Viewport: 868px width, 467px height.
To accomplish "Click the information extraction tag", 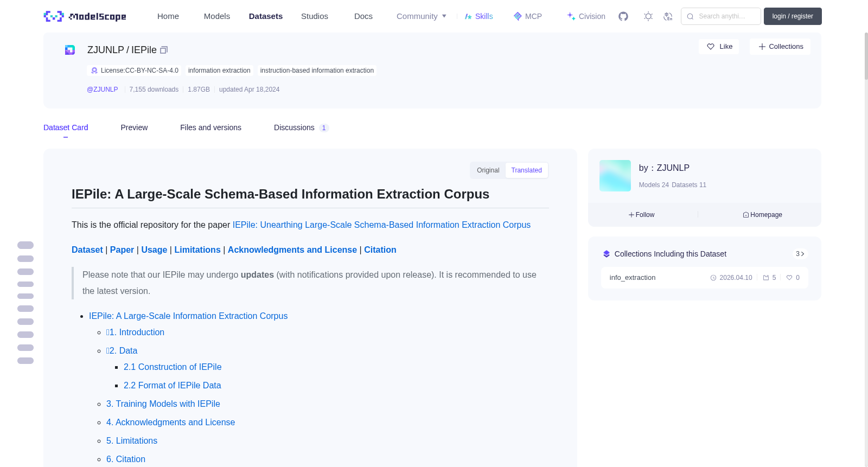I will pyautogui.click(x=219, y=71).
